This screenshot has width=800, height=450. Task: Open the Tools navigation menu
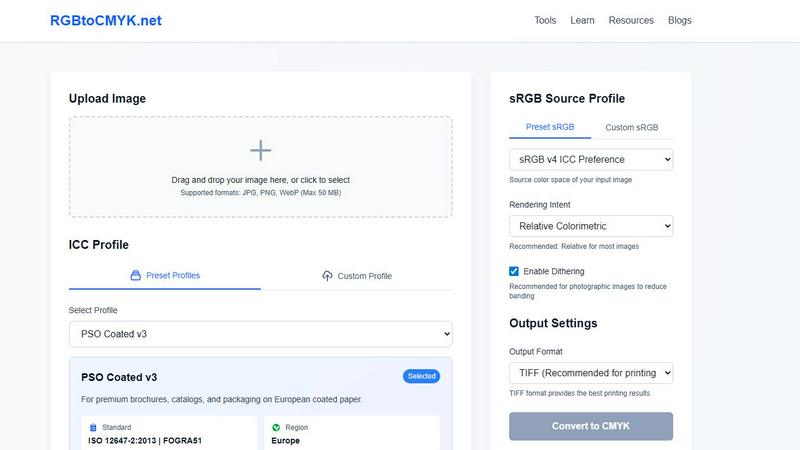click(x=545, y=20)
